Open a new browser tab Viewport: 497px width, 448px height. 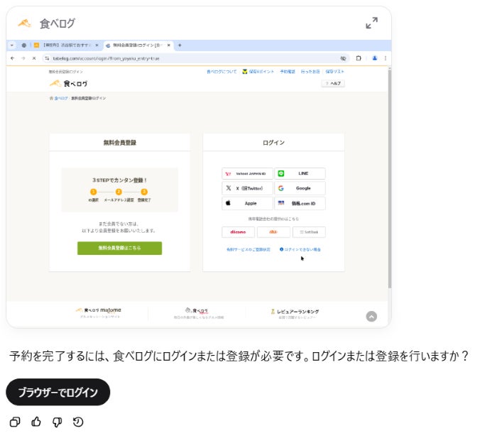pos(180,45)
